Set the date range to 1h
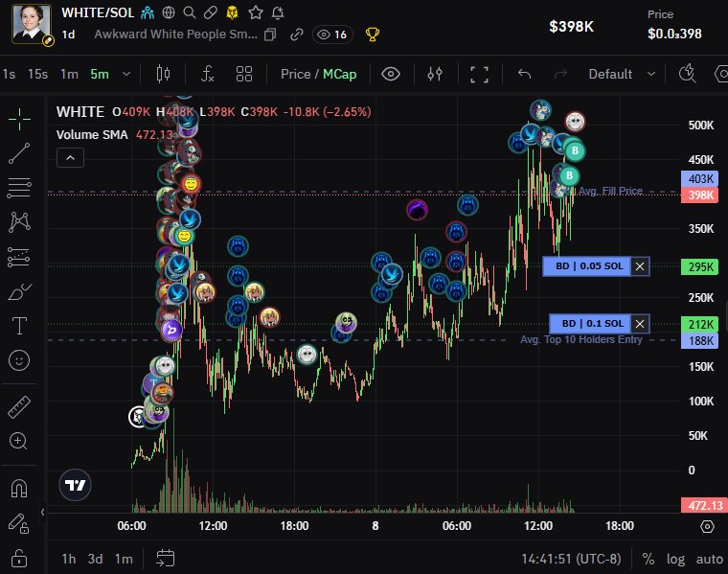 (69, 559)
